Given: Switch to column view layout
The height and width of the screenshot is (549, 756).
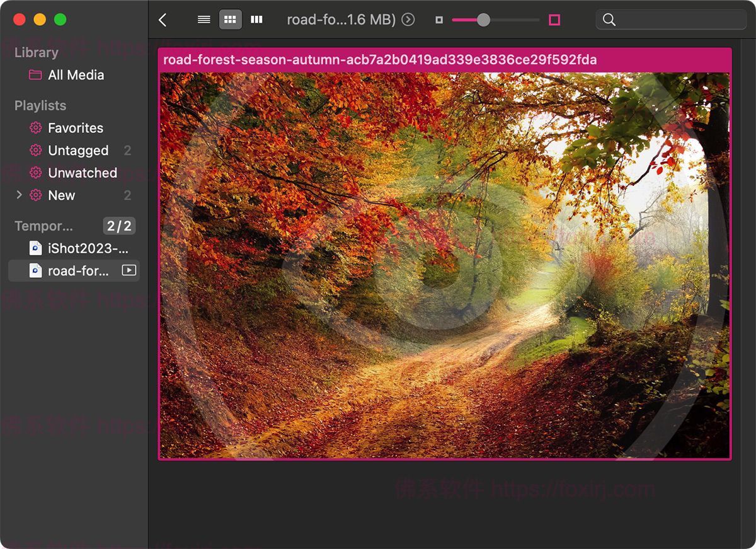Looking at the screenshot, I should 256,19.
